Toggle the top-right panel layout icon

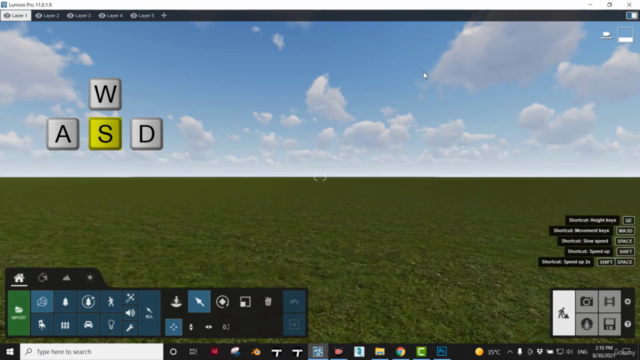point(631,16)
